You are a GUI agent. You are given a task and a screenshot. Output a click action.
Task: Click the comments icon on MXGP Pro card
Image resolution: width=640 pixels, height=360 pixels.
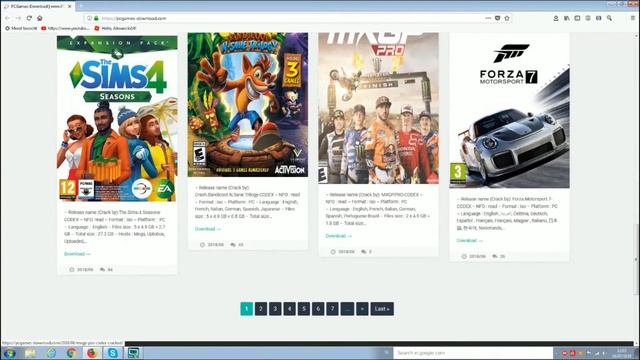coord(364,252)
